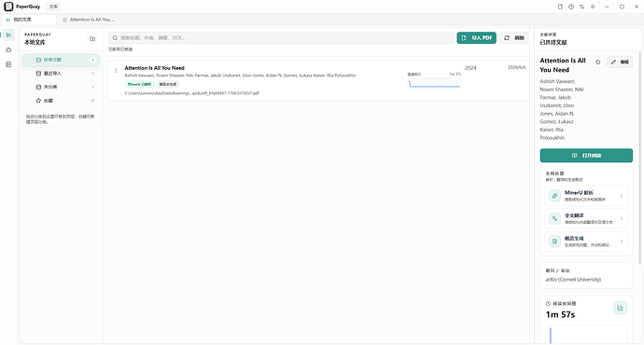This screenshot has width=644, height=345.
Task: Click the clock history icon in title bar
Action: (571, 7)
